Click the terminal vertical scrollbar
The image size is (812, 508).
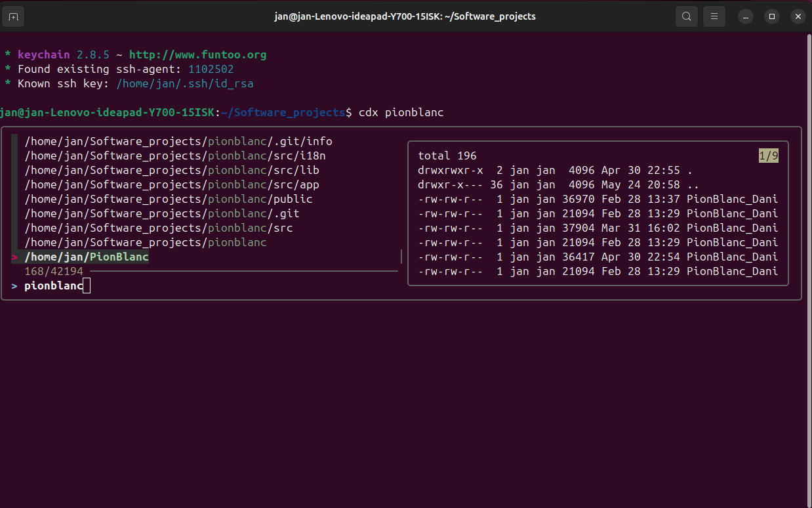(809, 270)
